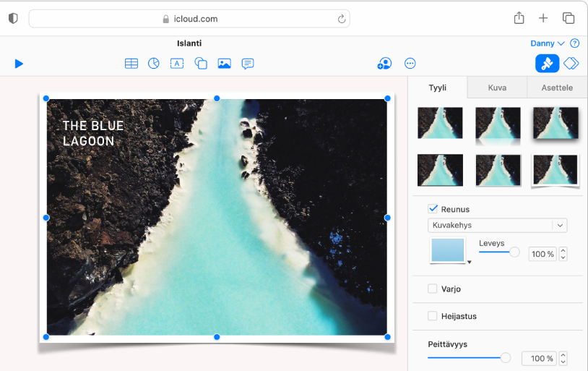This screenshot has width=588, height=371.
Task: Switch to the Kuva tab
Action: pos(497,88)
